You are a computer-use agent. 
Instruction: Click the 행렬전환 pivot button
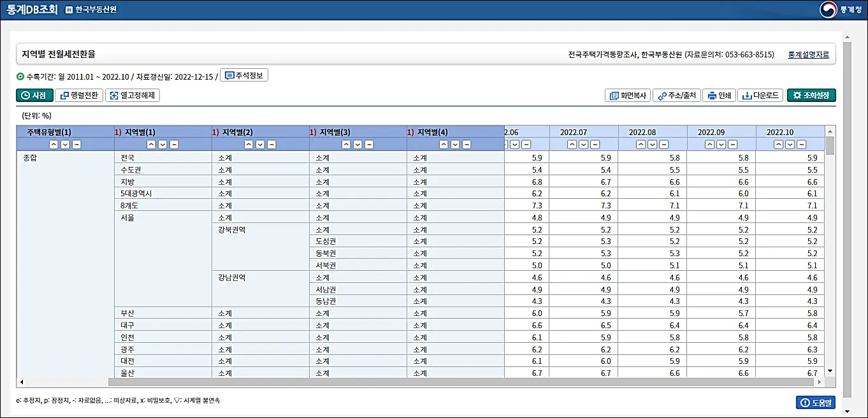79,96
